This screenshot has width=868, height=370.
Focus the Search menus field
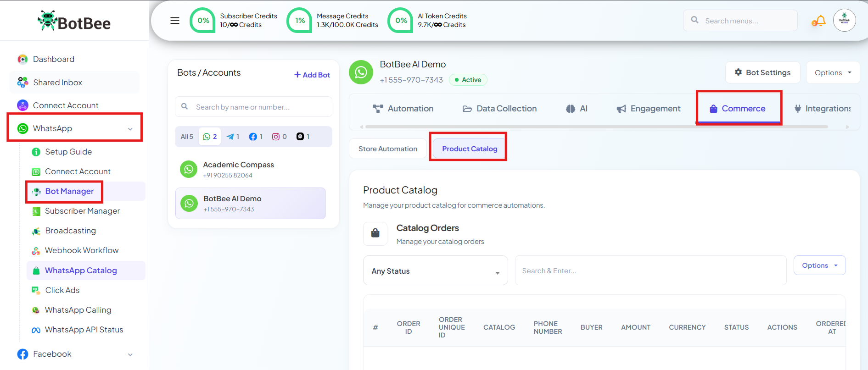click(x=740, y=21)
